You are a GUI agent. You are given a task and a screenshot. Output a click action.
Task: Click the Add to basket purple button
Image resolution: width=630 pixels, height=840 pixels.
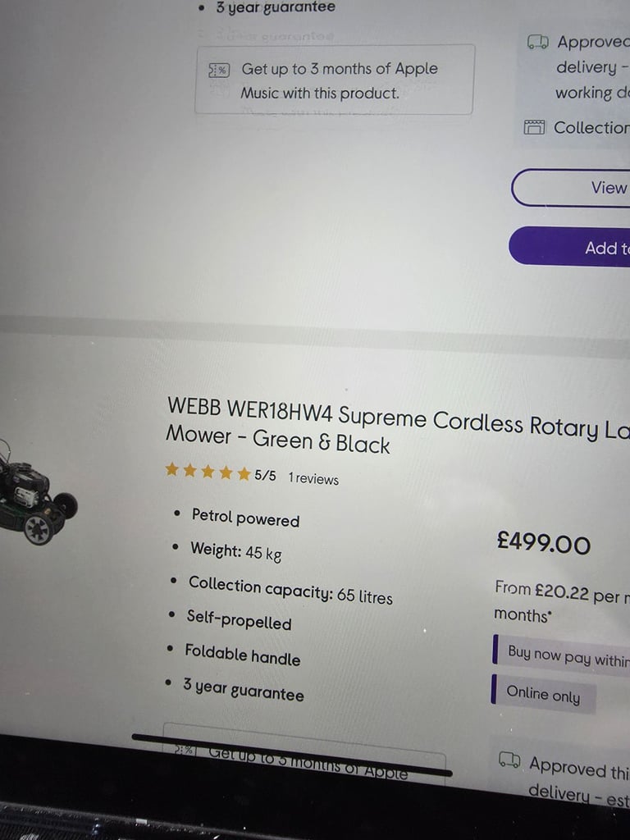tap(569, 246)
